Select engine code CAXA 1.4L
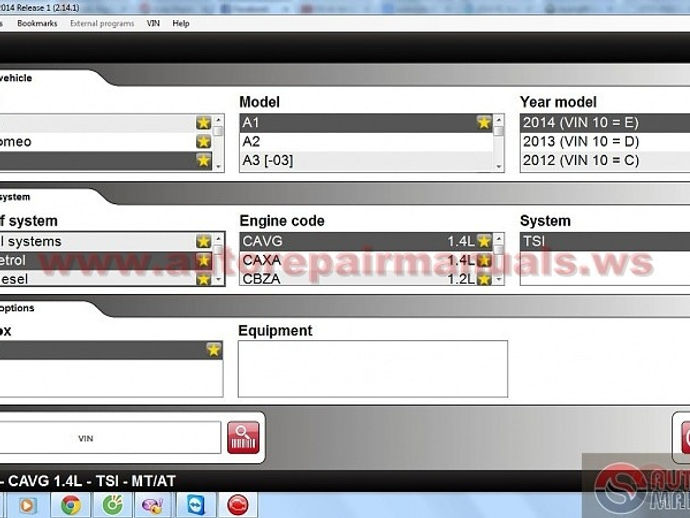Image resolution: width=690 pixels, height=518 pixels. point(366,260)
